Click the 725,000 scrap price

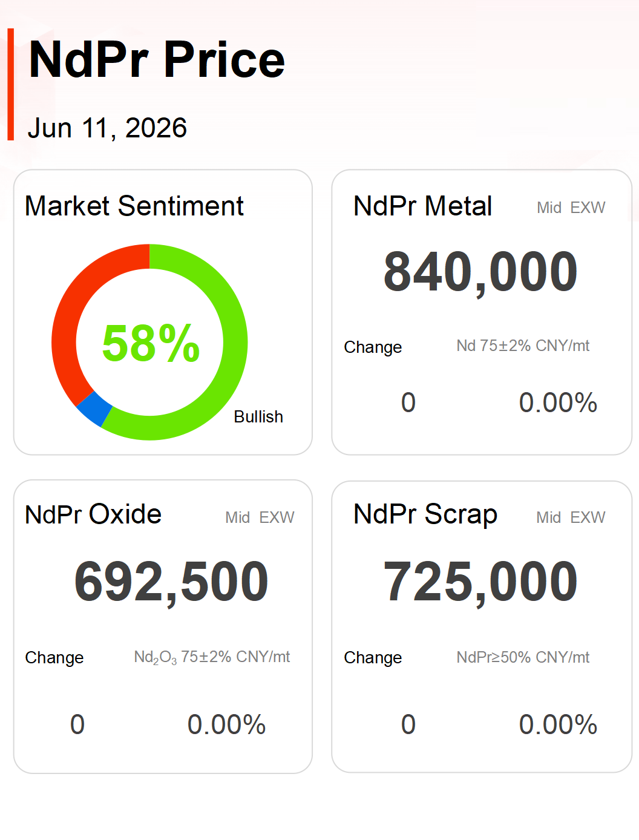pyautogui.click(x=480, y=582)
